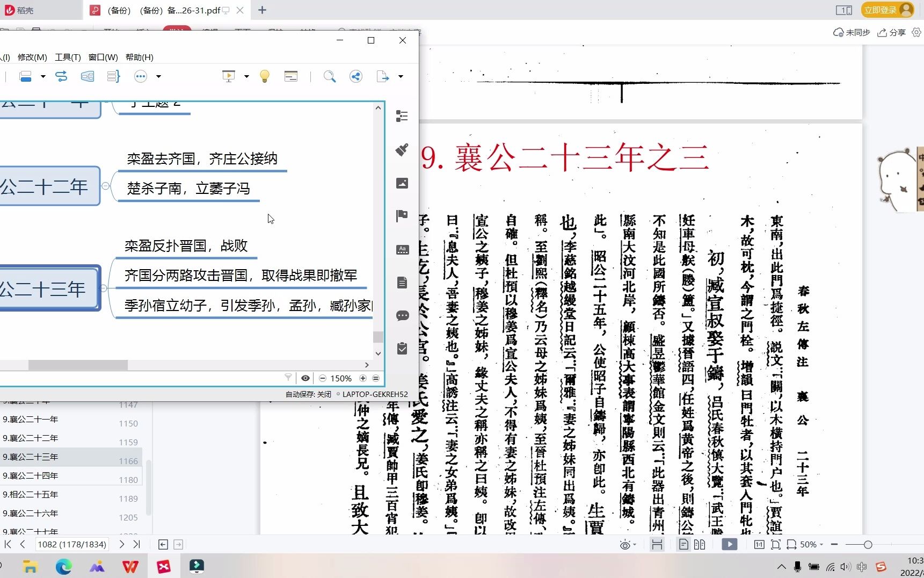Open the 修改(M) menu
Viewport: 924px width, 578px height.
[x=32, y=57]
